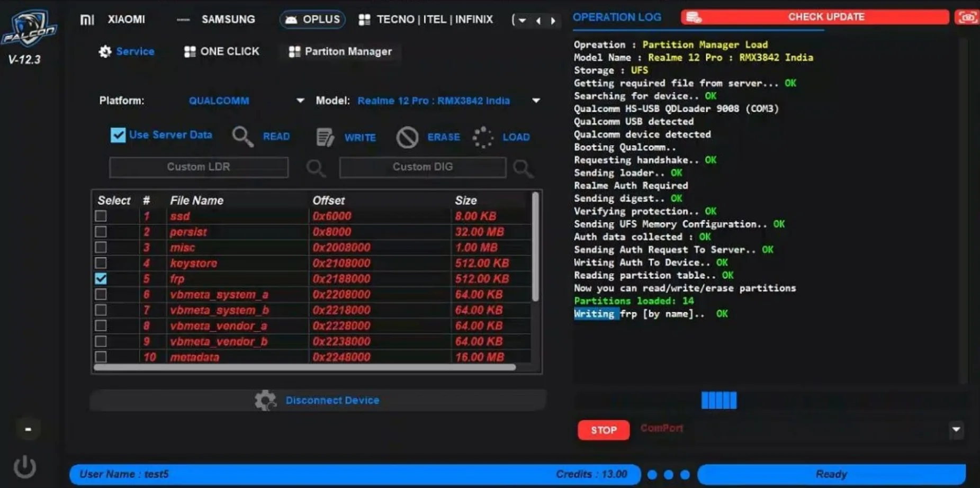Click the Disconnect Device gear icon
The image size is (980, 488).
coord(265,401)
